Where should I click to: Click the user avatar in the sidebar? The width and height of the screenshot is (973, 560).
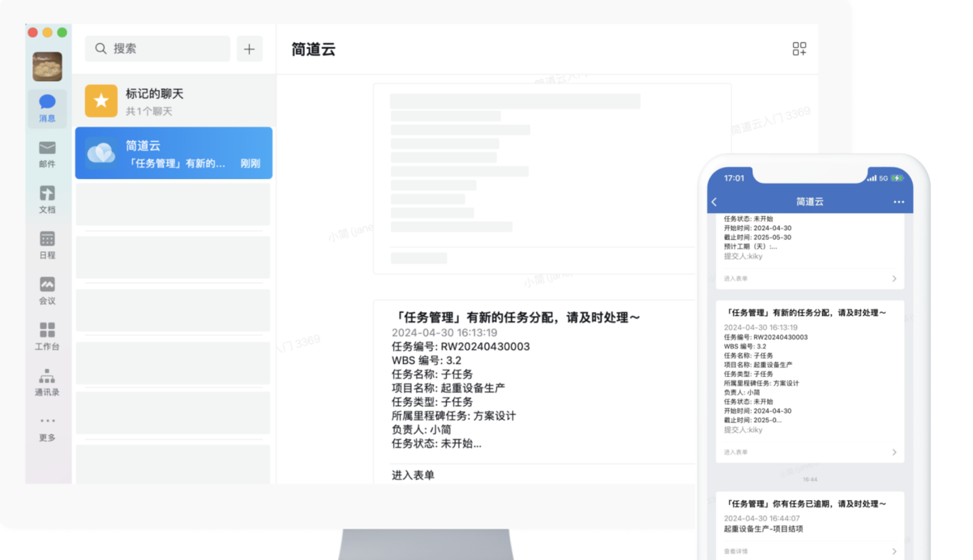47,66
